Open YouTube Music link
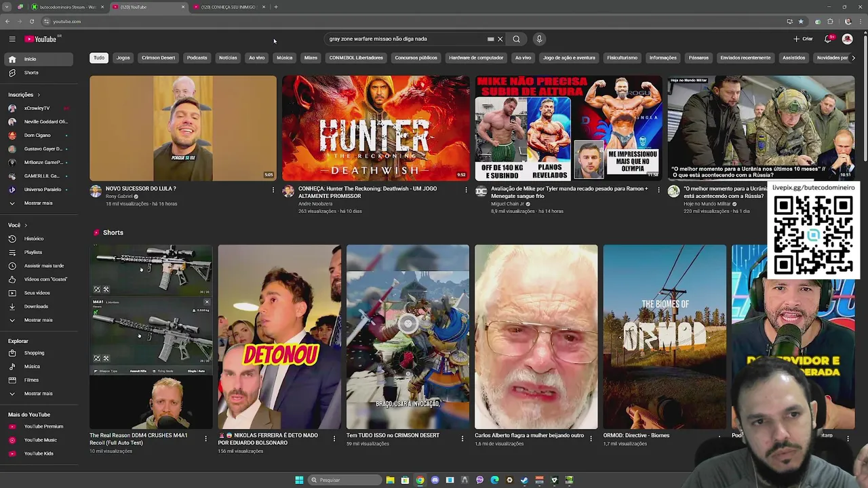868x488 pixels. click(x=38, y=440)
